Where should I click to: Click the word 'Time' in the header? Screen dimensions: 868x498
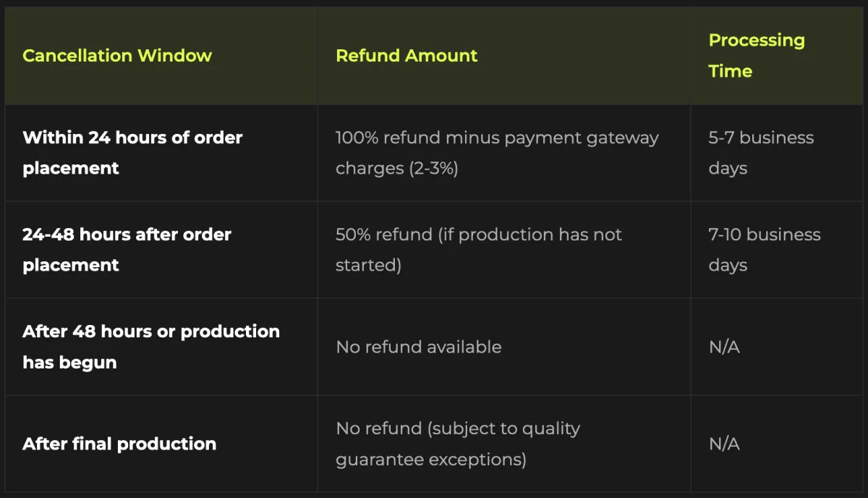730,71
